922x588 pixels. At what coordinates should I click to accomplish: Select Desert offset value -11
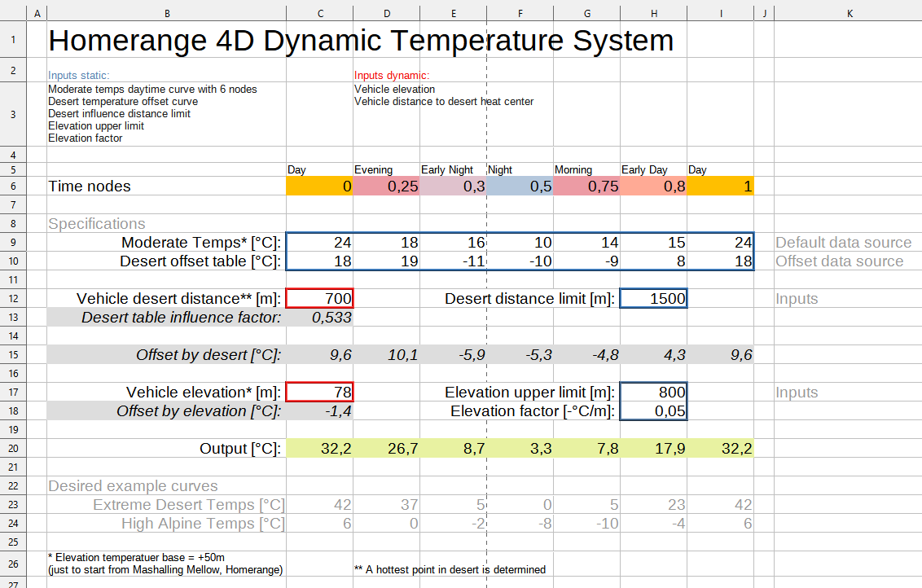(x=454, y=261)
